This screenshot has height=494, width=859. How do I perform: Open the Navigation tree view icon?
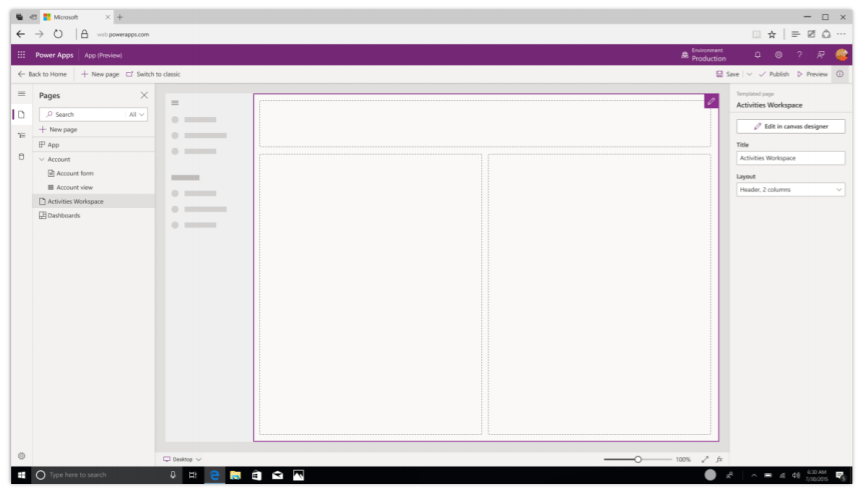(21, 136)
